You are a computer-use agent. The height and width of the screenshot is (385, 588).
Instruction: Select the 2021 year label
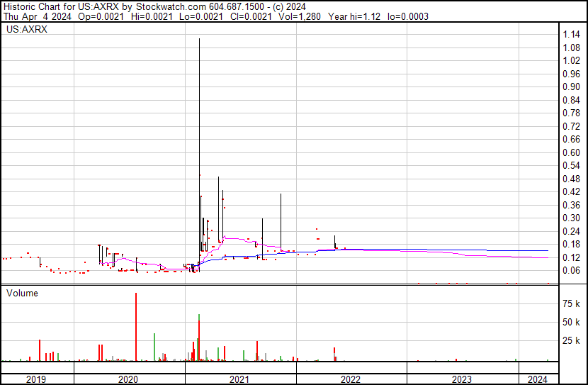(239, 379)
